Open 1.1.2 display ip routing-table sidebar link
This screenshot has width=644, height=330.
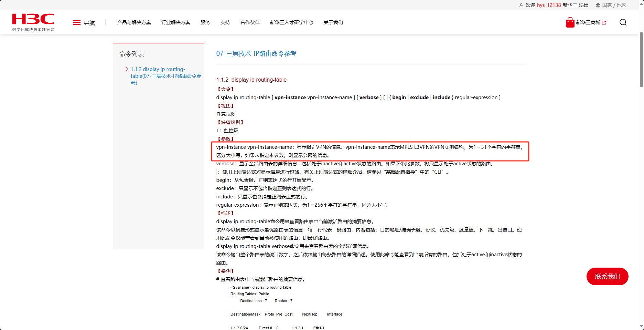tap(166, 76)
